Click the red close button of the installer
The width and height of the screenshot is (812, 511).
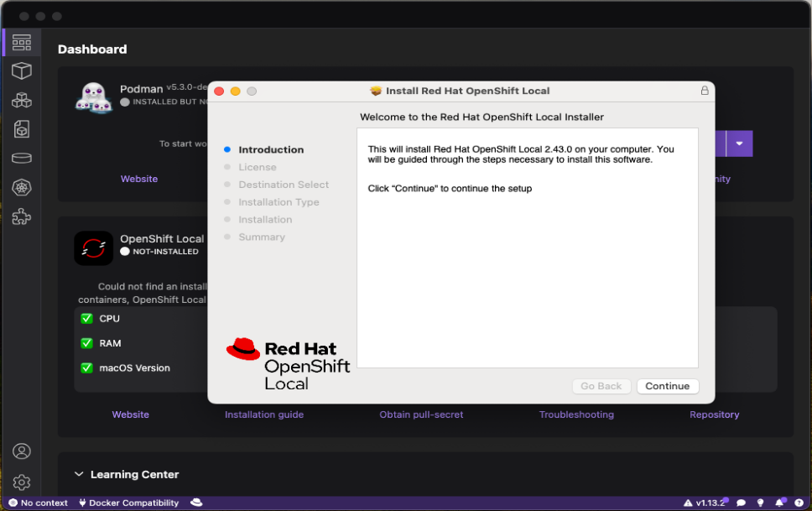coord(219,91)
